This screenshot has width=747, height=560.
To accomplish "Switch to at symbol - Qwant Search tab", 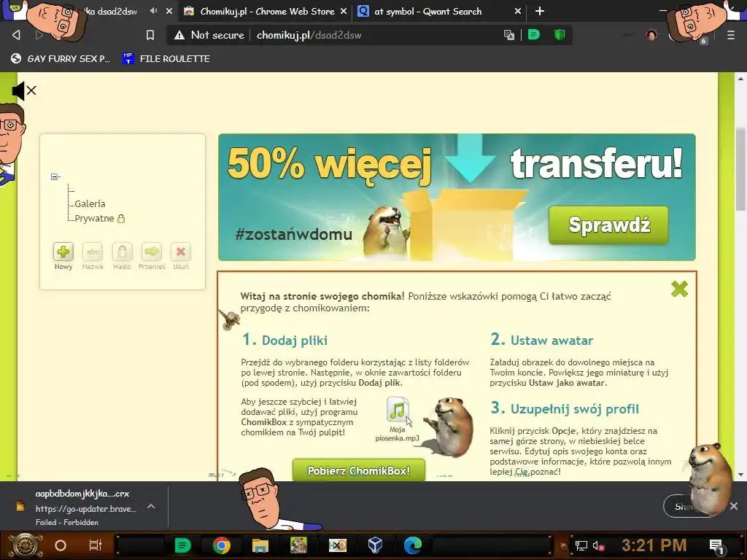I will [x=427, y=11].
